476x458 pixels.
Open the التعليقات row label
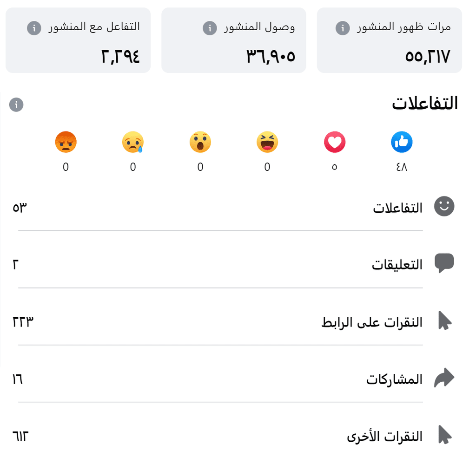pos(397,265)
